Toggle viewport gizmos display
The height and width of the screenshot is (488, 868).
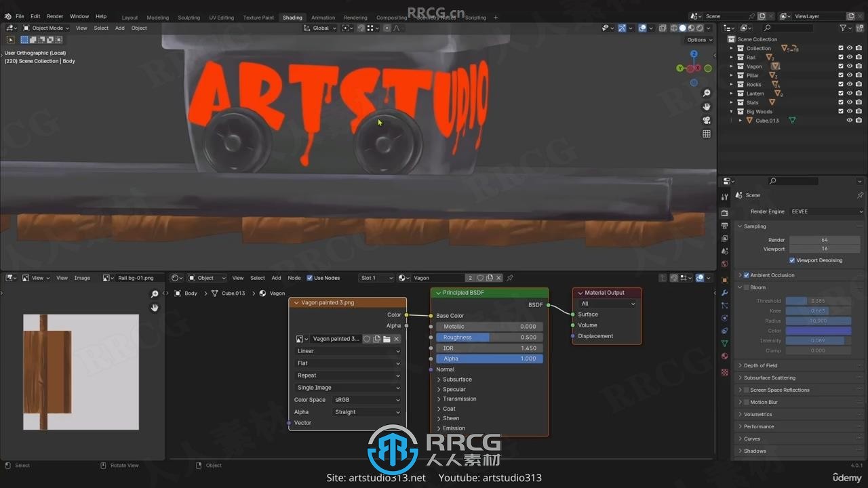(622, 28)
